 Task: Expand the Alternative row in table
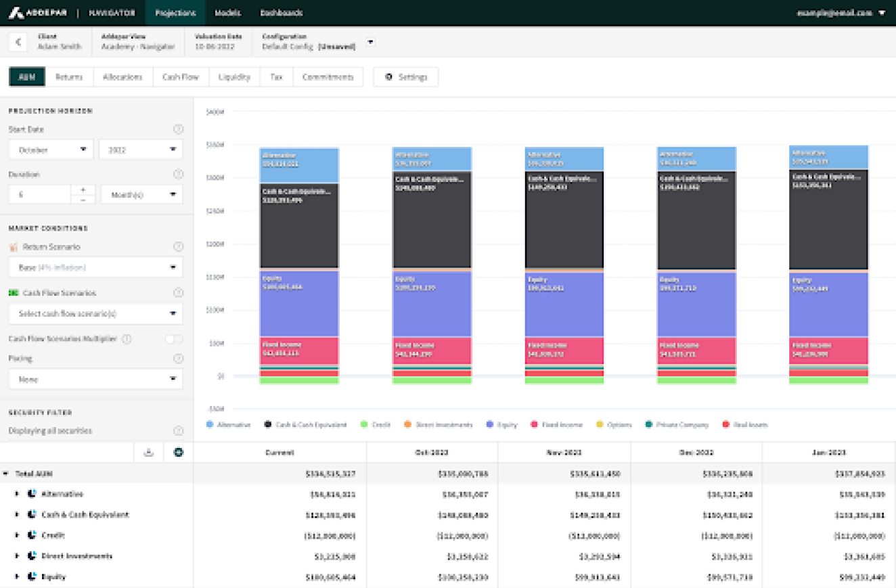click(x=17, y=494)
